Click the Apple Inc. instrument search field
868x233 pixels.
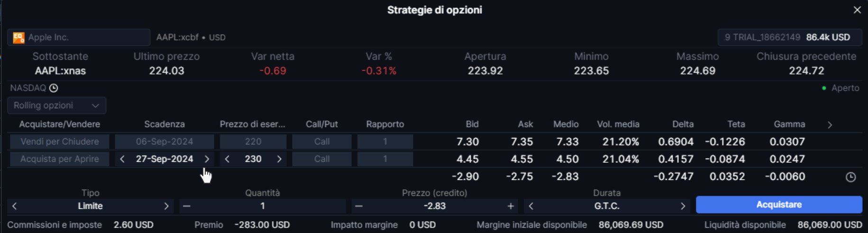tap(79, 37)
